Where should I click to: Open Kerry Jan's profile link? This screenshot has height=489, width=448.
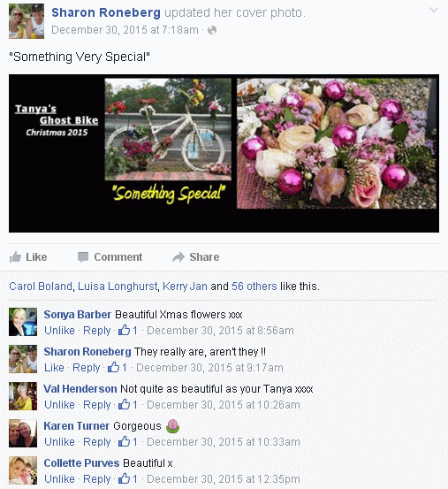185,287
